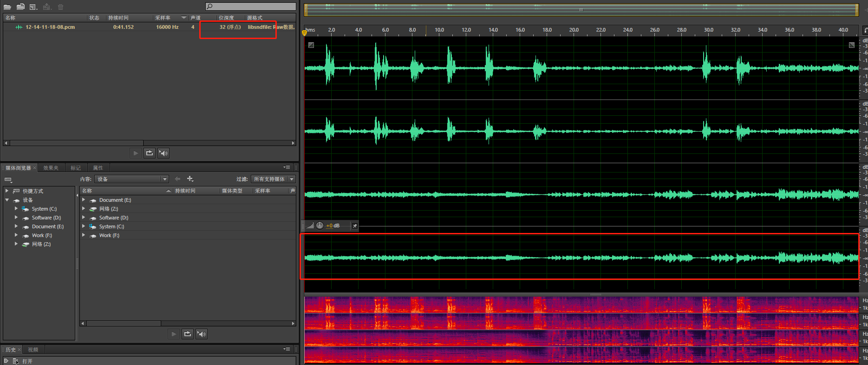Image resolution: width=868 pixels, height=365 pixels.
Task: Switch to the 属性 tab
Action: [98, 168]
